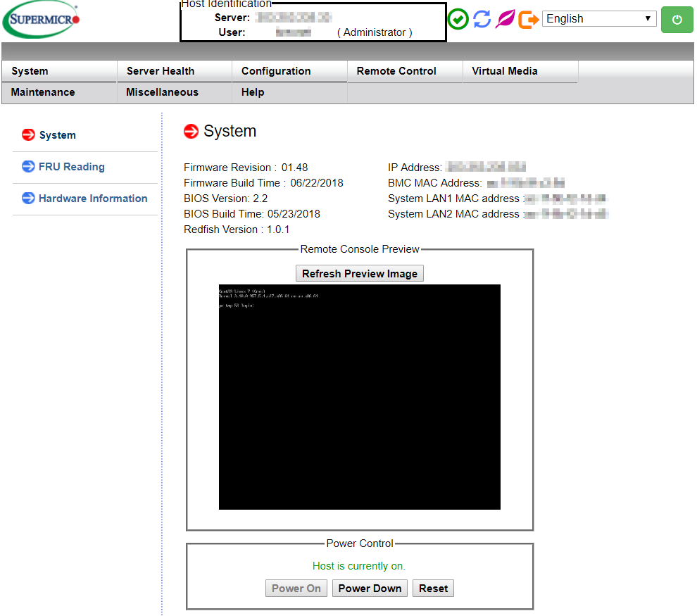Open the Server Health menu
This screenshot has height=616, width=697.
pos(161,71)
